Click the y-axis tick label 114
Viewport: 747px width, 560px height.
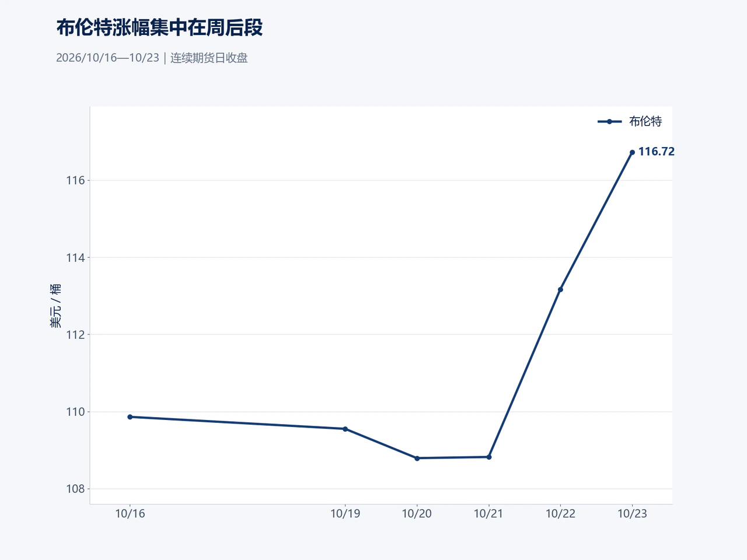pyautogui.click(x=75, y=258)
